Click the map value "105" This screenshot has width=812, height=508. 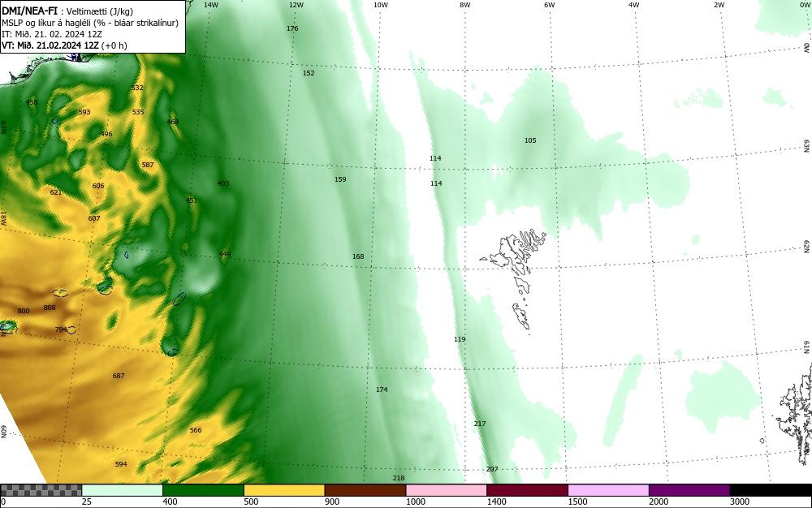click(530, 140)
